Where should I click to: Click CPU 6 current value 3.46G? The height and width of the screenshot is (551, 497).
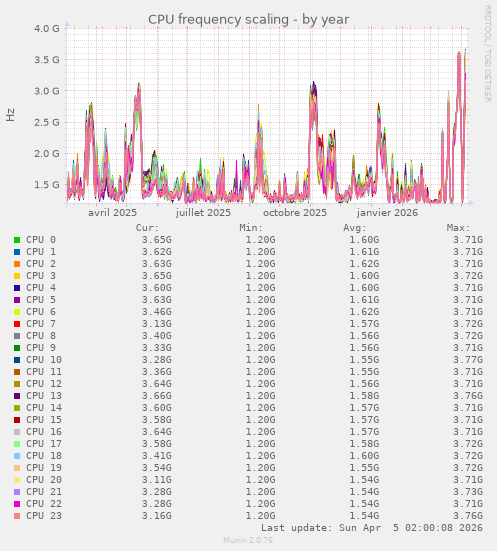(x=157, y=312)
